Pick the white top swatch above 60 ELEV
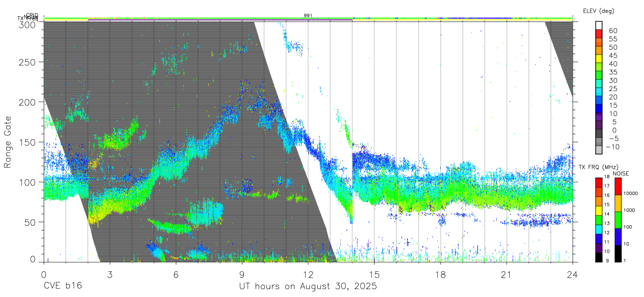644x297 pixels. coord(599,26)
